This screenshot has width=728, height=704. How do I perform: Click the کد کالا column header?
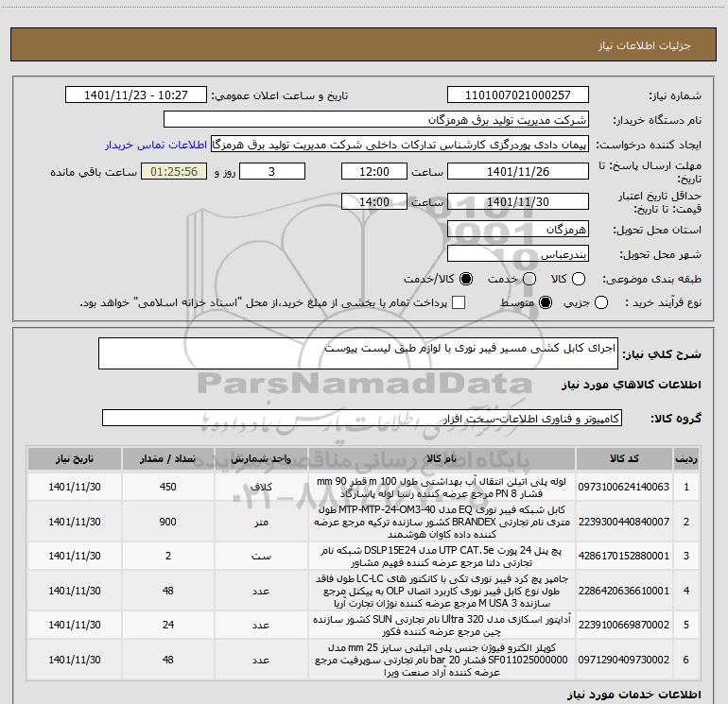point(624,458)
